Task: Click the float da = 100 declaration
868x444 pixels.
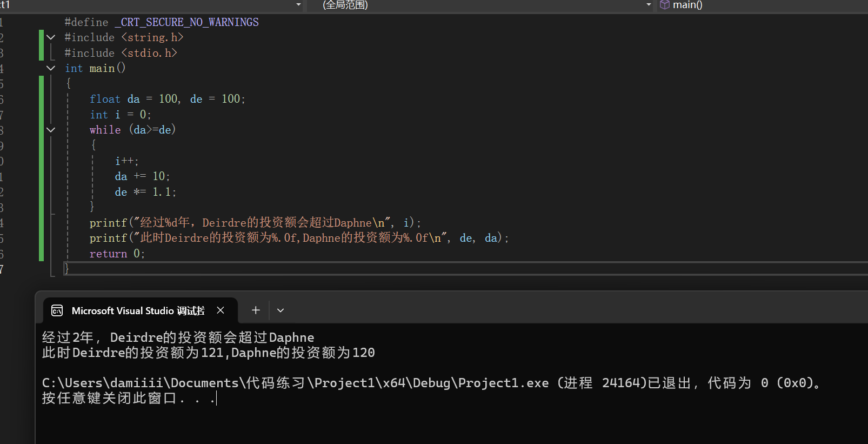Action: (168, 99)
